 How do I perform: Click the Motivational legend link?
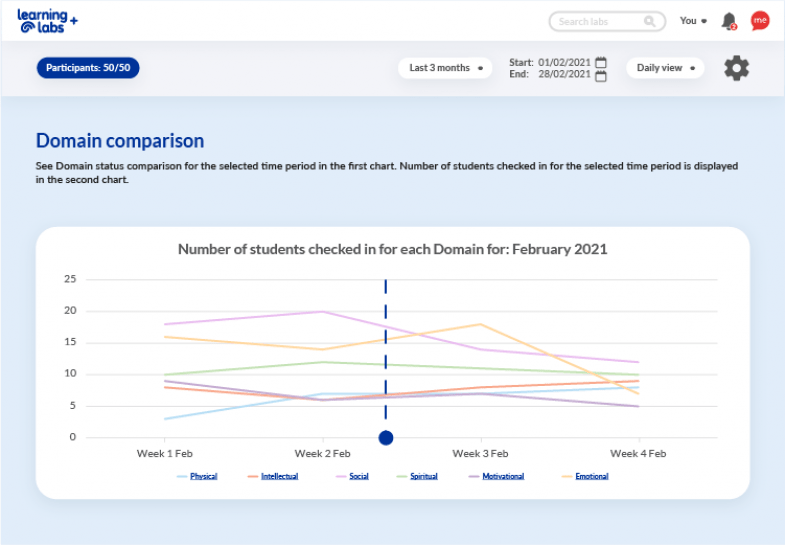(503, 476)
